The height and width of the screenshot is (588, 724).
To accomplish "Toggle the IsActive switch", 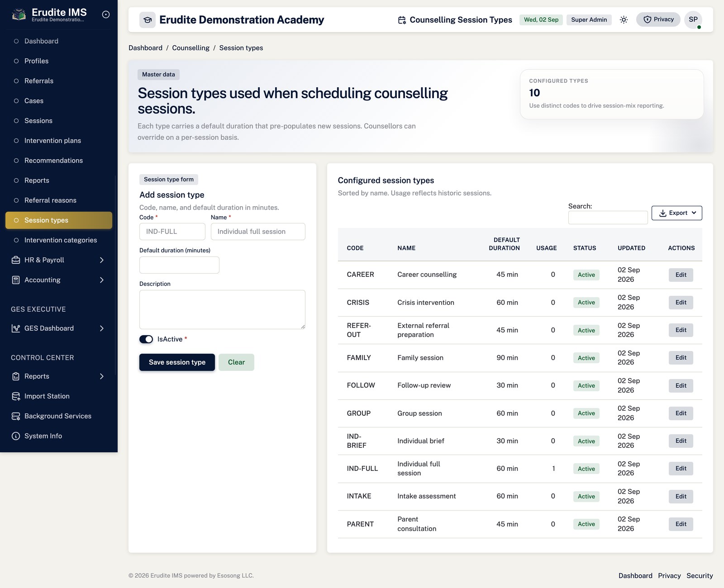I will click(146, 339).
